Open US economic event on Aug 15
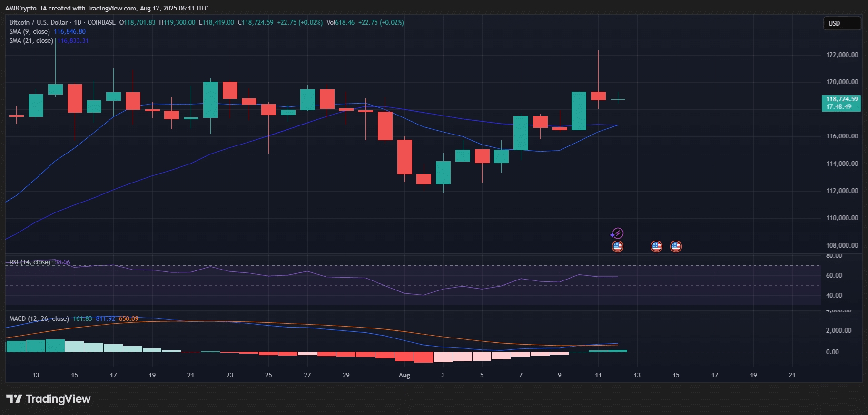This screenshot has height=415, width=868. coord(676,246)
